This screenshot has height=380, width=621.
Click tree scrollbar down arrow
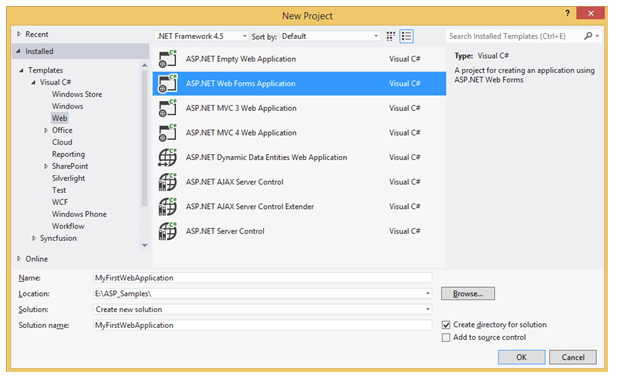pyautogui.click(x=145, y=246)
